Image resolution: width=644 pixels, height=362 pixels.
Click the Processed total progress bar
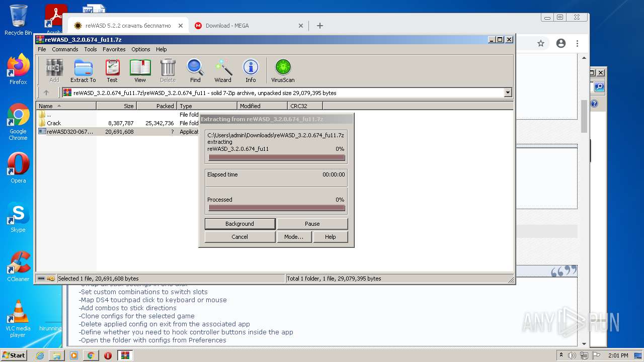[x=277, y=208]
